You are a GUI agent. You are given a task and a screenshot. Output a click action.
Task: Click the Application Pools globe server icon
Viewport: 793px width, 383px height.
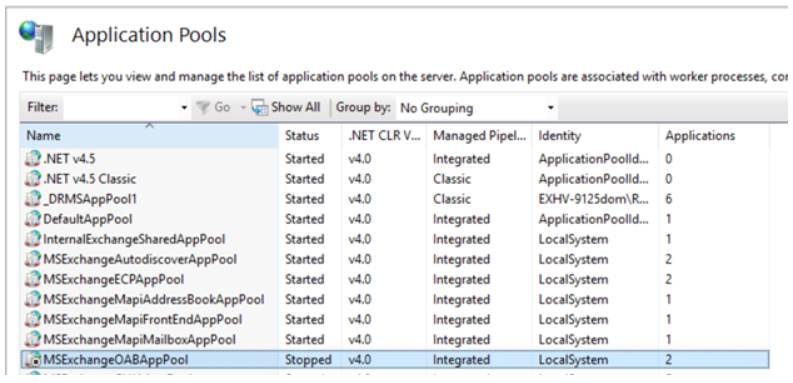(x=36, y=37)
